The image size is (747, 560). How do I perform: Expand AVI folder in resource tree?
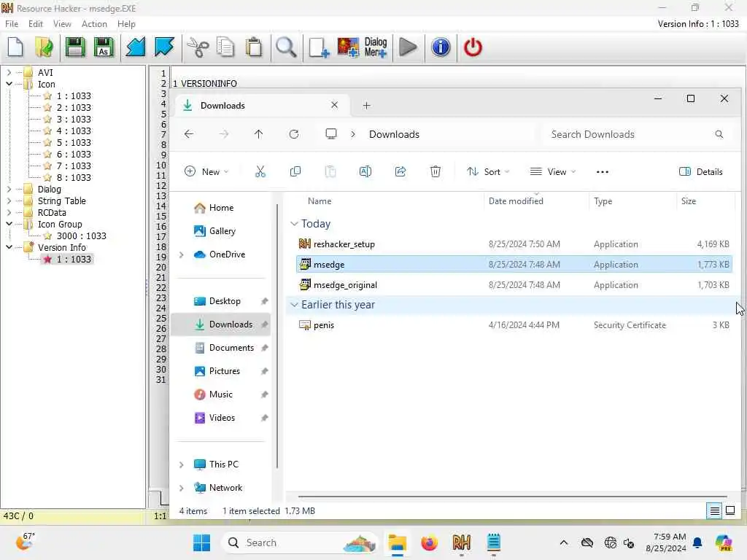click(x=9, y=72)
